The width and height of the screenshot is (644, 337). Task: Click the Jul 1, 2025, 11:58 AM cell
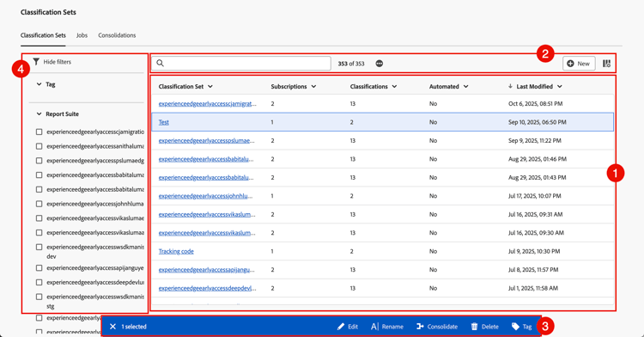click(x=533, y=288)
